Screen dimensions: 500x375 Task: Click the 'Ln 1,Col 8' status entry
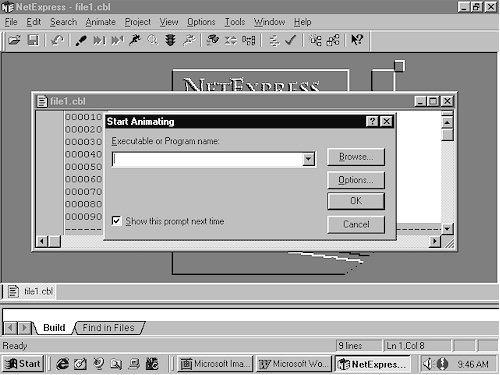point(417,346)
